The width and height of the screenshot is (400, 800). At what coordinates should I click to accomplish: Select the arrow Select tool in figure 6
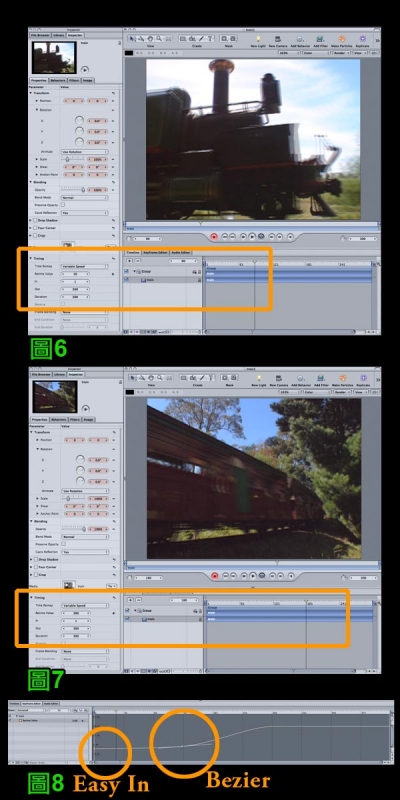(x=132, y=38)
